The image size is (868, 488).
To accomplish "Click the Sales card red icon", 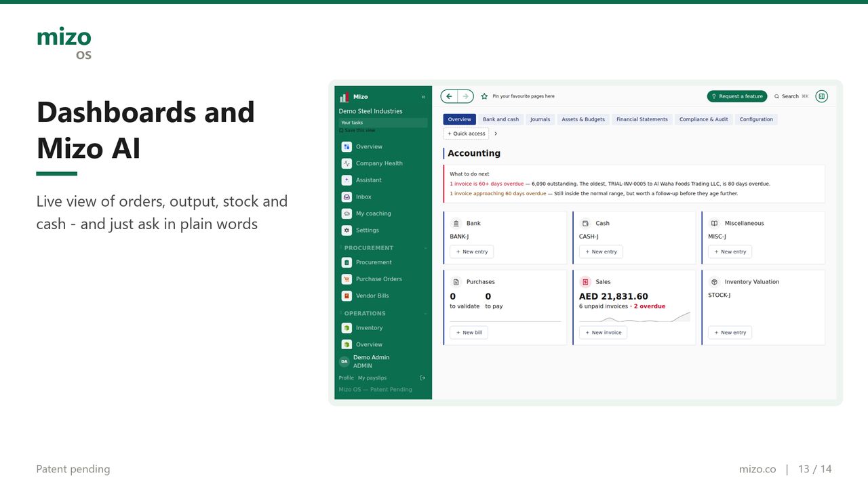I will pos(585,282).
